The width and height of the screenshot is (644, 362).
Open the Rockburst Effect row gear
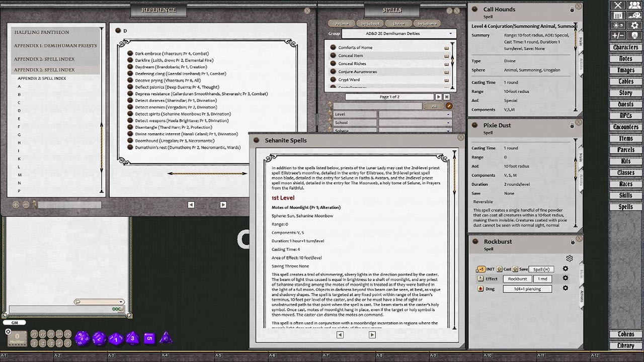point(566,279)
